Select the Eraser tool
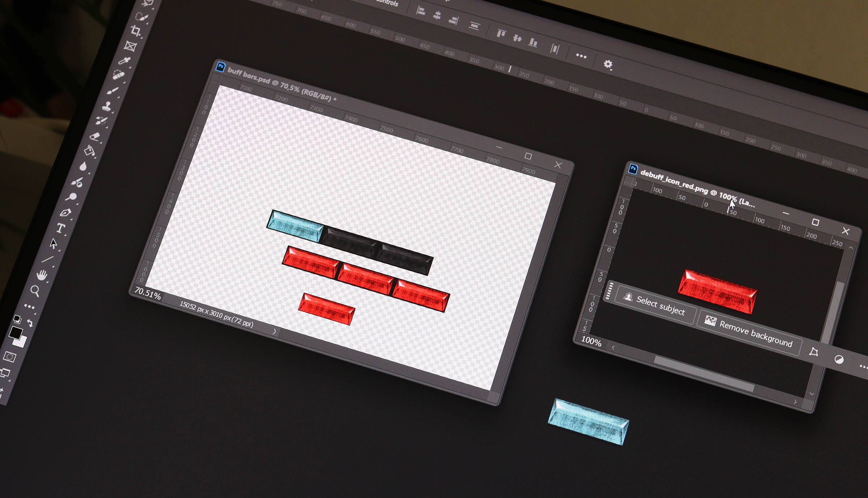Screen dimensions: 868x498 [x=95, y=137]
